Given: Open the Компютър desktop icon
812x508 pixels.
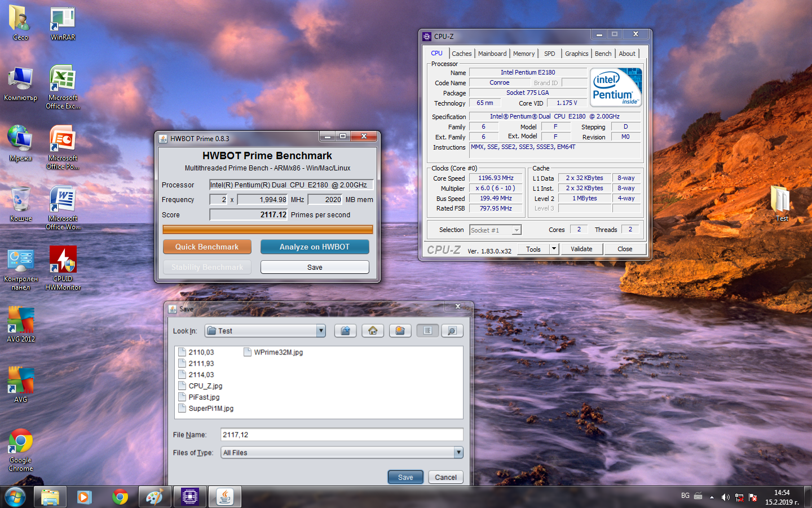Looking at the screenshot, I should click(20, 84).
